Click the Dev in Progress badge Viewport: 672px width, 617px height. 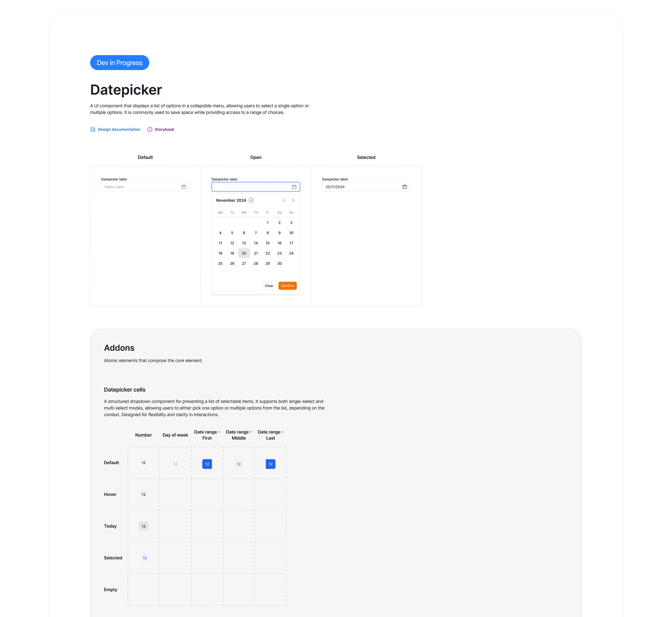pos(120,63)
